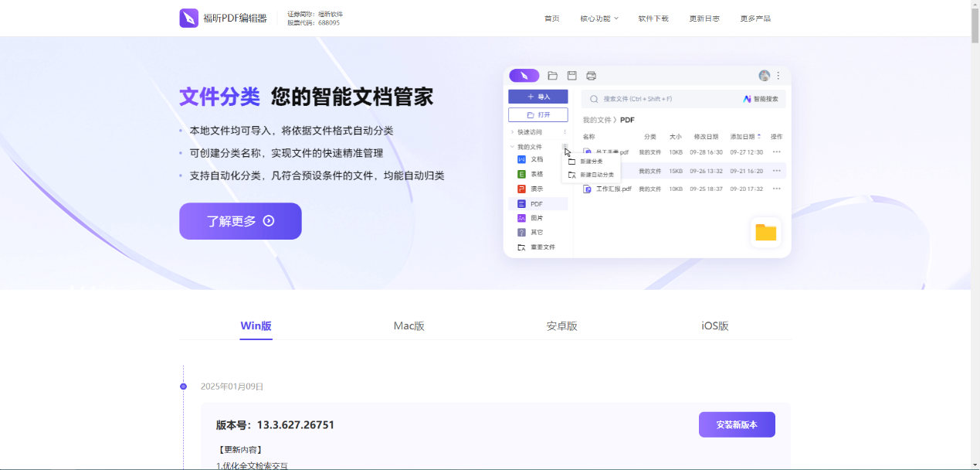The width and height of the screenshot is (980, 470).
Task: Click the open folder icon in preview toolbar
Action: pyautogui.click(x=552, y=76)
